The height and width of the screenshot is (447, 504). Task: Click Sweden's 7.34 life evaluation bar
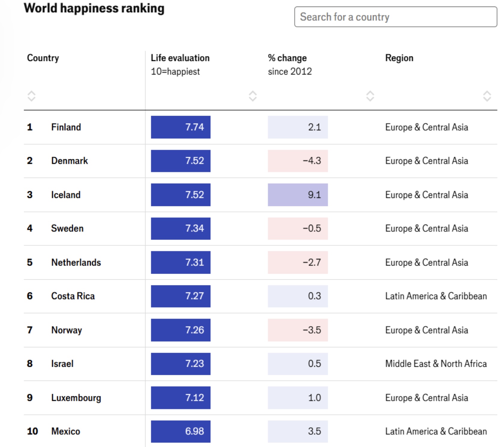point(181,229)
